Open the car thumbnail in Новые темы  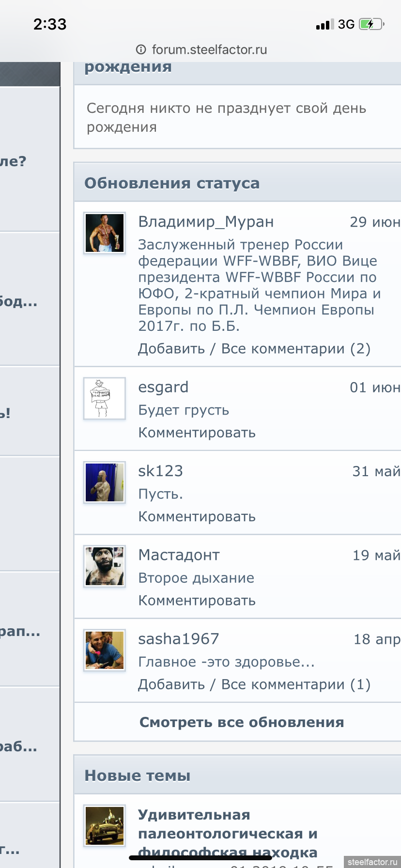pos(105,826)
